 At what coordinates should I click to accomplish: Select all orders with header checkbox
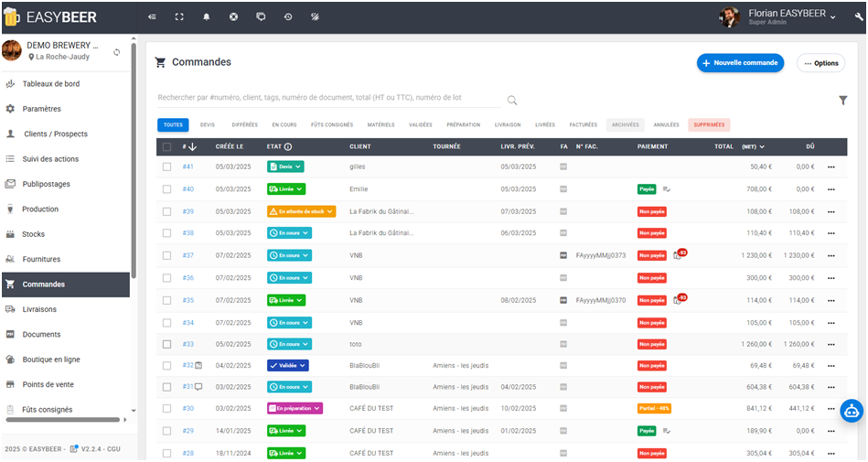pos(166,146)
